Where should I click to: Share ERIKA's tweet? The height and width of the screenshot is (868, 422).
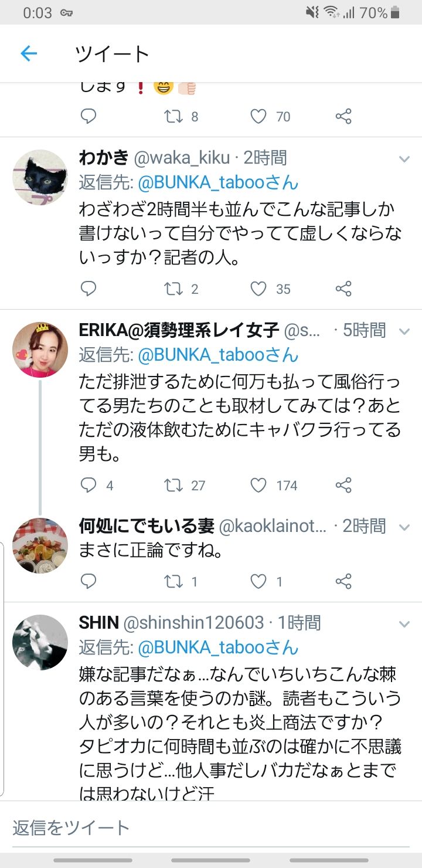click(x=343, y=485)
